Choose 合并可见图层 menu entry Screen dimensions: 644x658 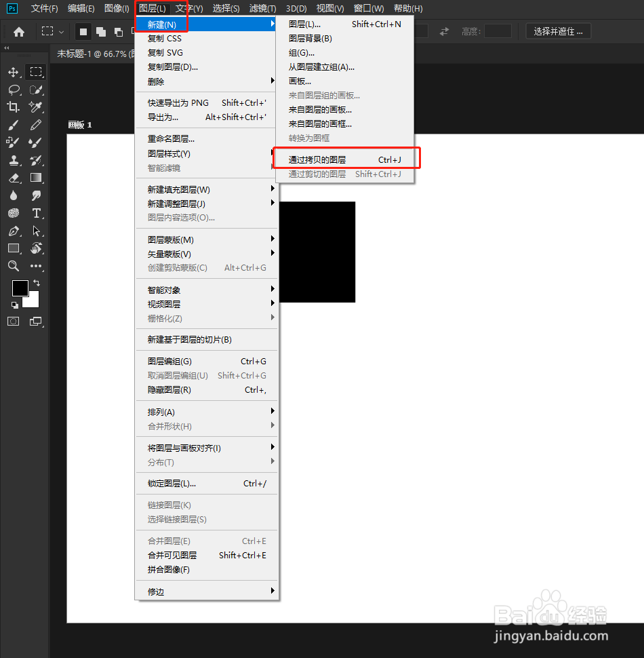pos(205,555)
